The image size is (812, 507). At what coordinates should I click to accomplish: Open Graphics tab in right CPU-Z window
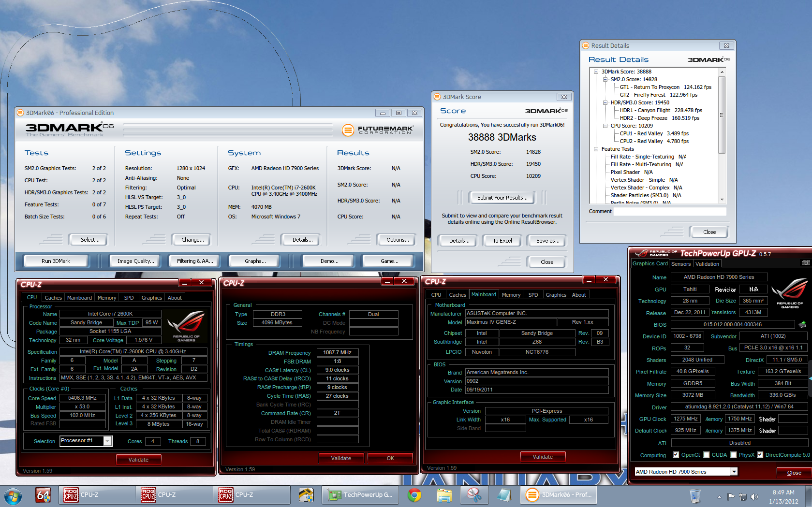tap(556, 295)
